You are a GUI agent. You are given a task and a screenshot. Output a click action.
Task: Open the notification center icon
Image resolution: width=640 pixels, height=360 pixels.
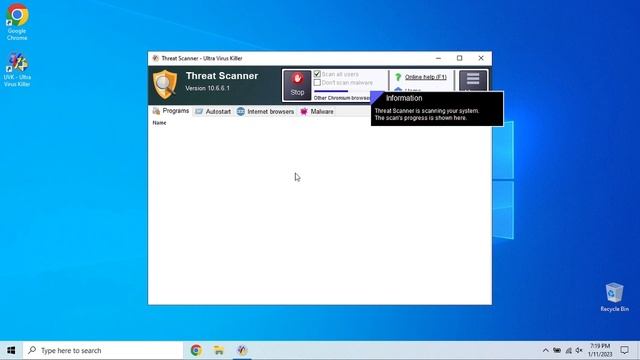(x=624, y=350)
